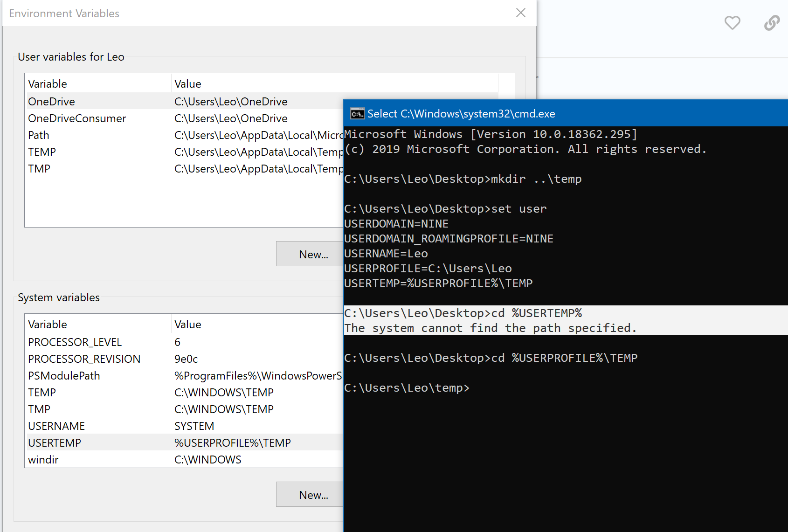788x532 pixels.
Task: Click C:\Users\Leo\temp> prompt in cmd
Action: coord(407,387)
